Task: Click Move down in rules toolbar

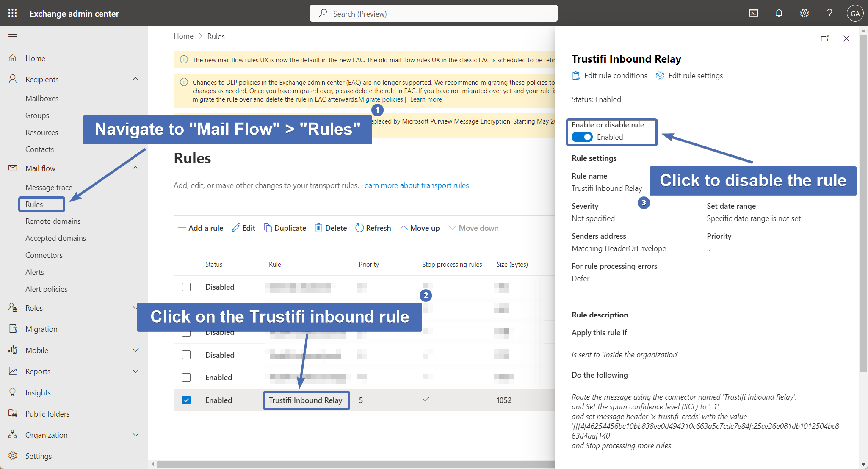Action: [x=473, y=228]
